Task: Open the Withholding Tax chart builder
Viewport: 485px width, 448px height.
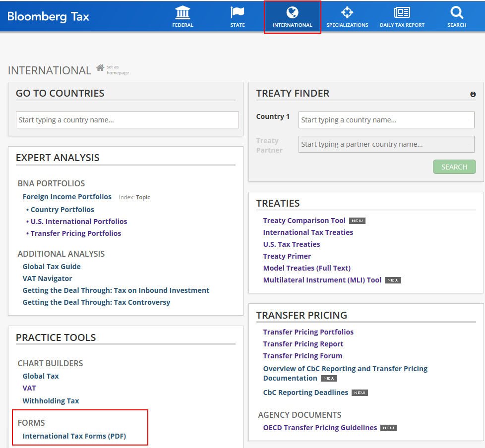Action: click(51, 401)
